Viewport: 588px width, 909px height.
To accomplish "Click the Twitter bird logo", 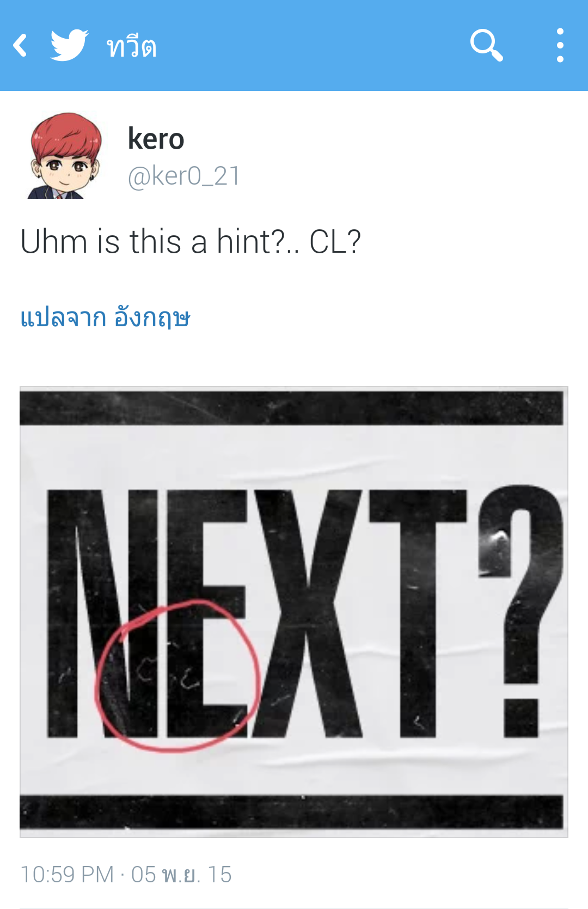I will coord(69,45).
